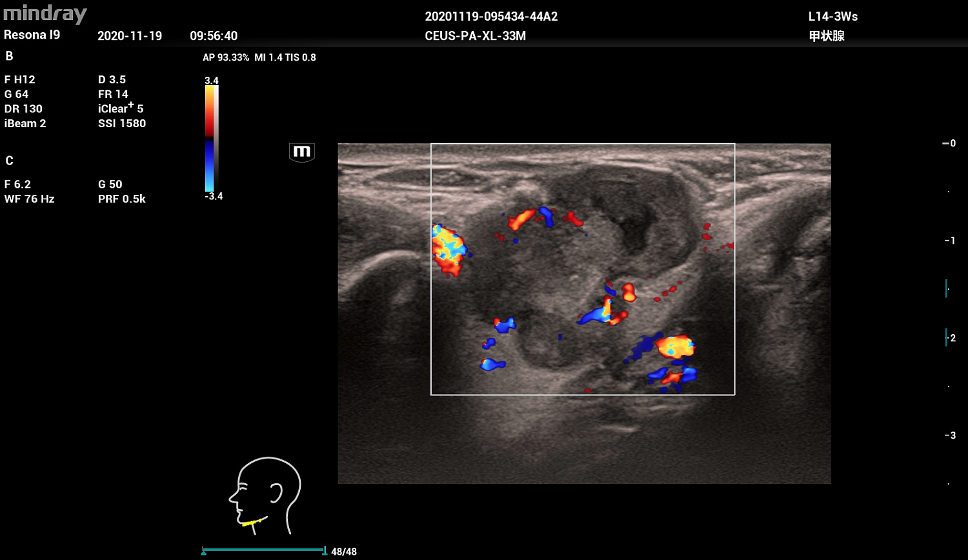968x560 pixels.
Task: Click the 甲状腺 exam preset label
Action: point(827,36)
